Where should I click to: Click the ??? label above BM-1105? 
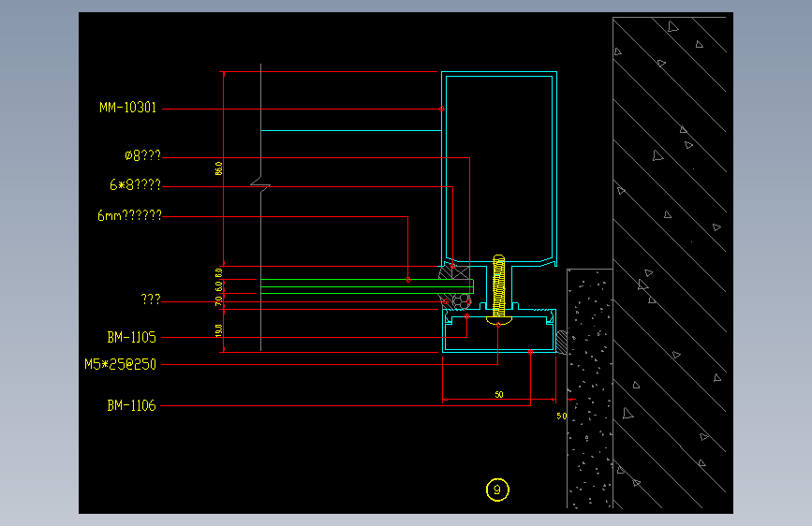pyautogui.click(x=151, y=300)
